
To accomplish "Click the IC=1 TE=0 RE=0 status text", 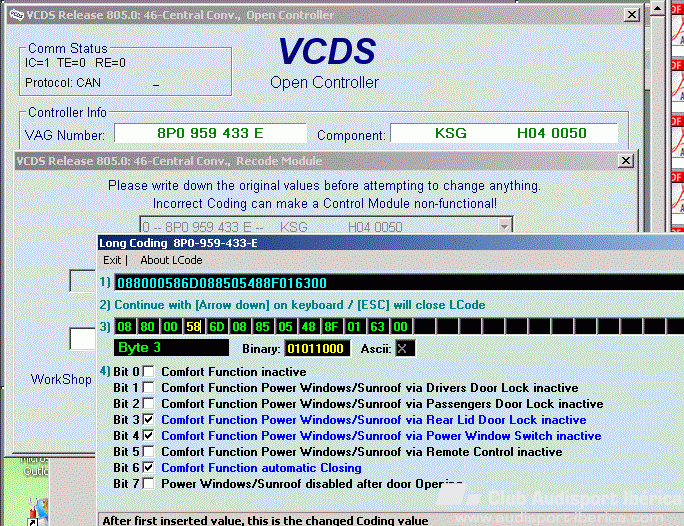I will point(75,63).
